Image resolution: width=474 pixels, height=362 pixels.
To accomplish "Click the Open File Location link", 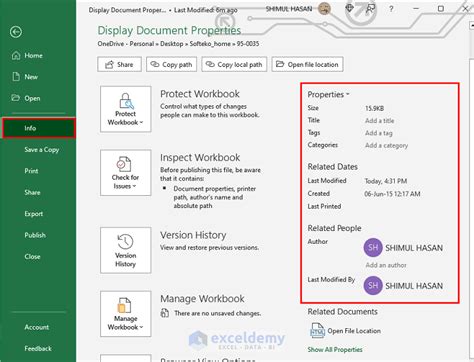I will 354,331.
